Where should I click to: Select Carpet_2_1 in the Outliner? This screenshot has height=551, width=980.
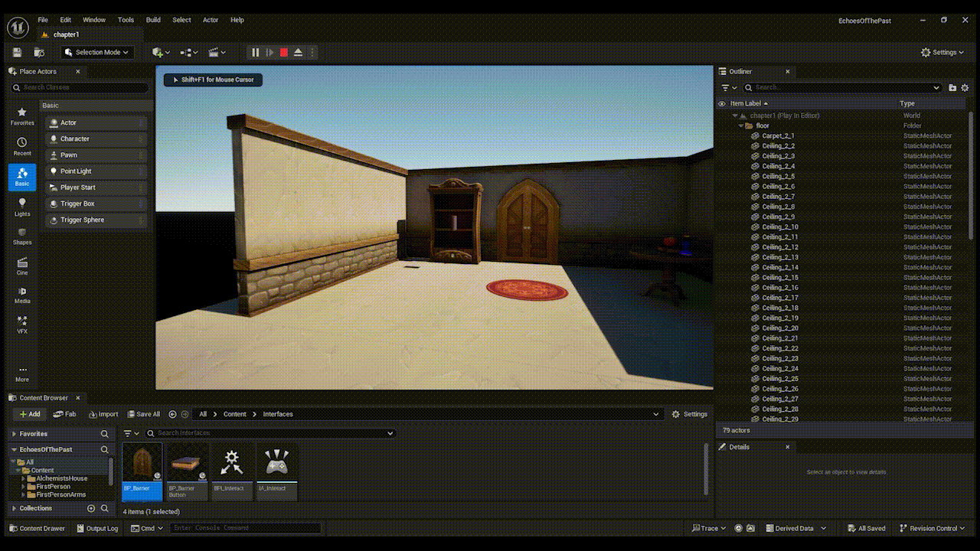778,135
